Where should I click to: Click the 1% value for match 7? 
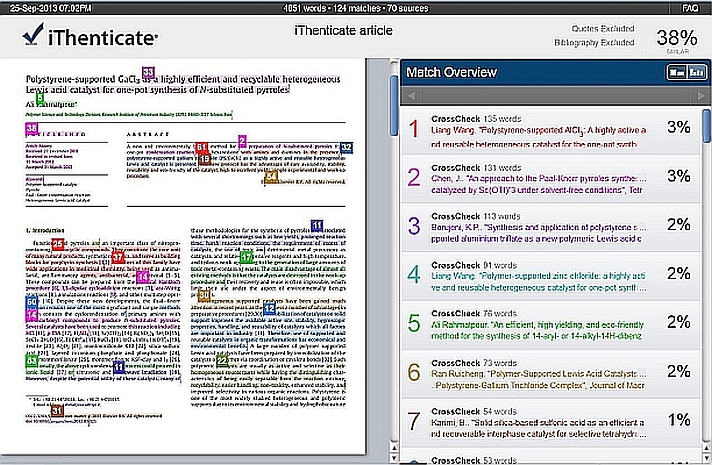click(x=678, y=420)
